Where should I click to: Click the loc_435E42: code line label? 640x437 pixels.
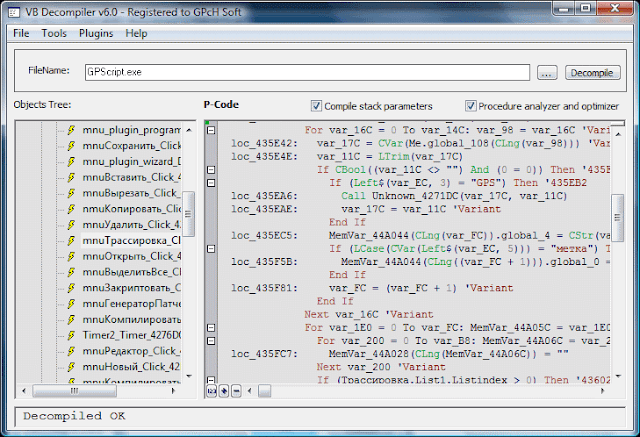click(x=264, y=144)
